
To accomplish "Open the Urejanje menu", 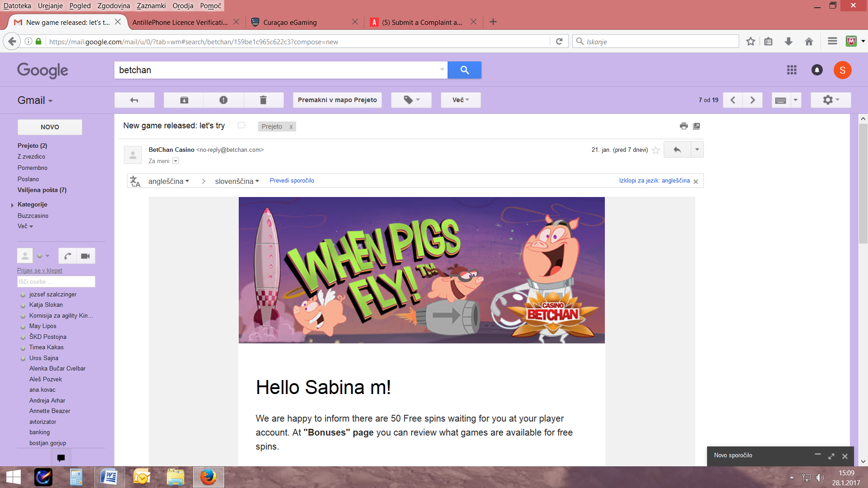I will [50, 6].
